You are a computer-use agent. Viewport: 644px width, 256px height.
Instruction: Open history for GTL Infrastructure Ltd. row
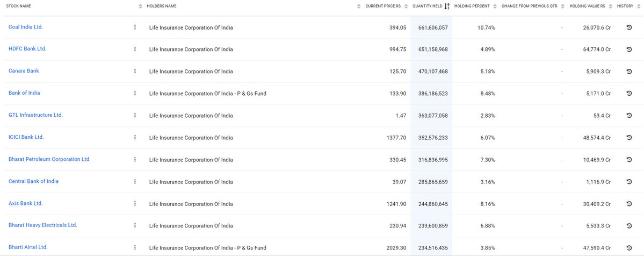629,115
